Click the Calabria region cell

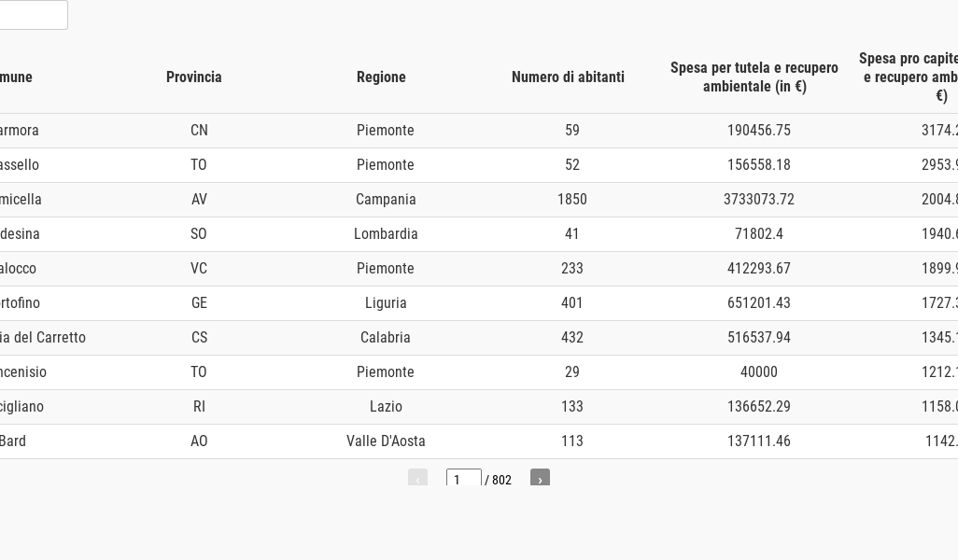tap(386, 337)
